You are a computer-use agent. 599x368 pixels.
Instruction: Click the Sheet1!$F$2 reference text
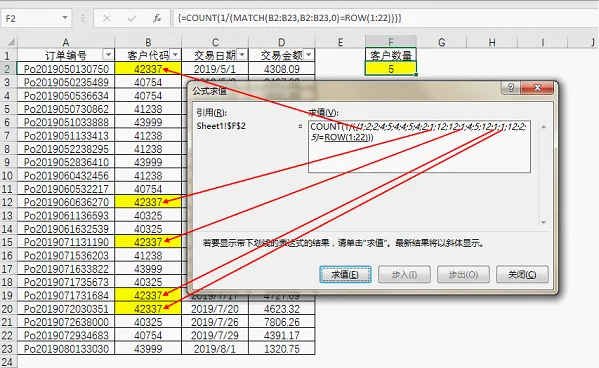pos(221,126)
